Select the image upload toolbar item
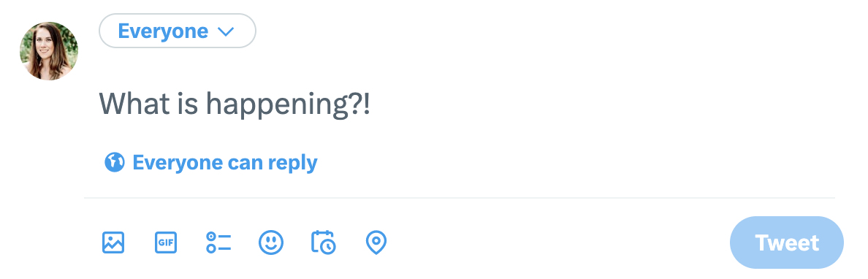Image resolution: width=868 pixels, height=279 pixels. point(113,242)
